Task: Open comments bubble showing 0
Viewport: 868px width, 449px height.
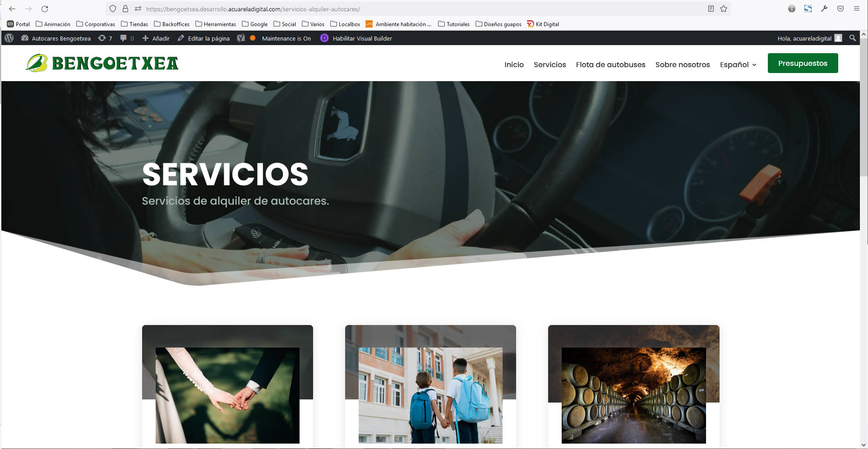Action: (127, 38)
